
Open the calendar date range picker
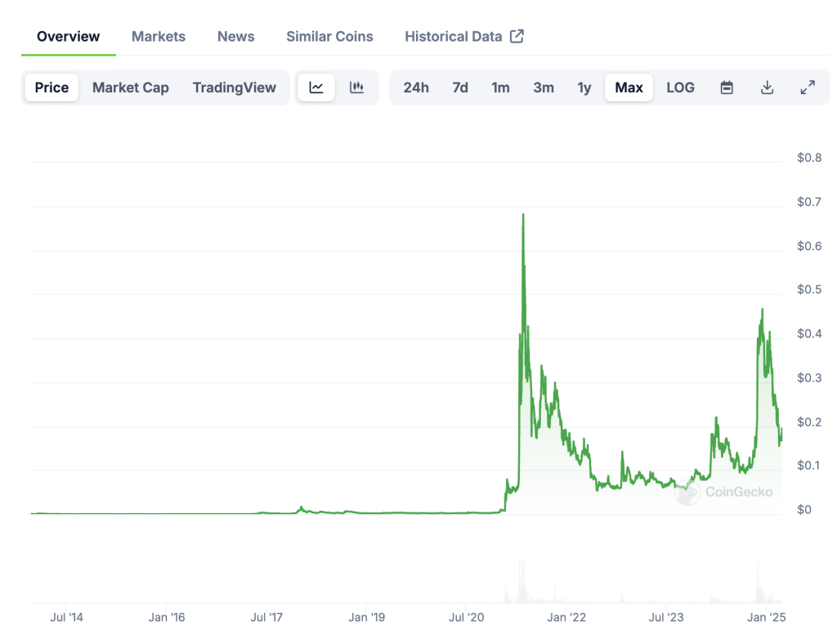727,87
